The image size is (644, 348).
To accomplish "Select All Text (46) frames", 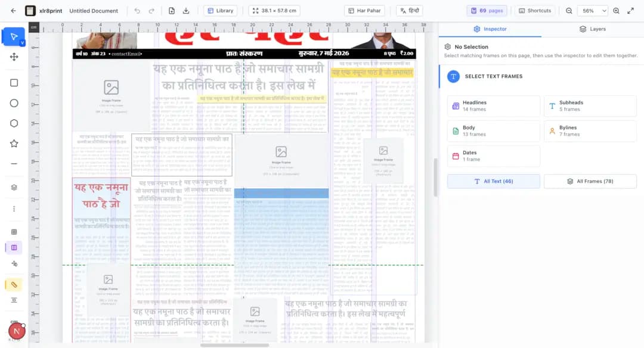I will pos(494,181).
